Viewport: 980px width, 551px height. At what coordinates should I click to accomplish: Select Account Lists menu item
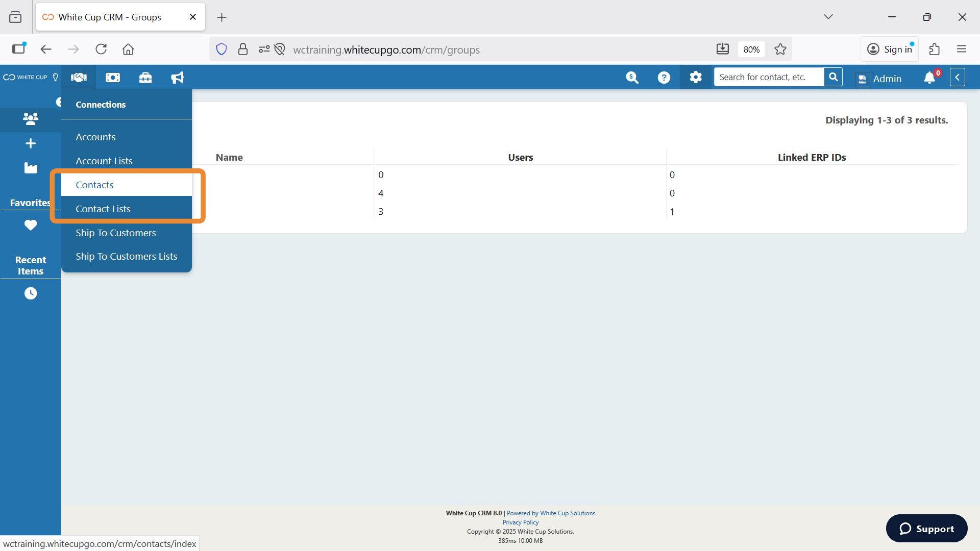point(104,161)
